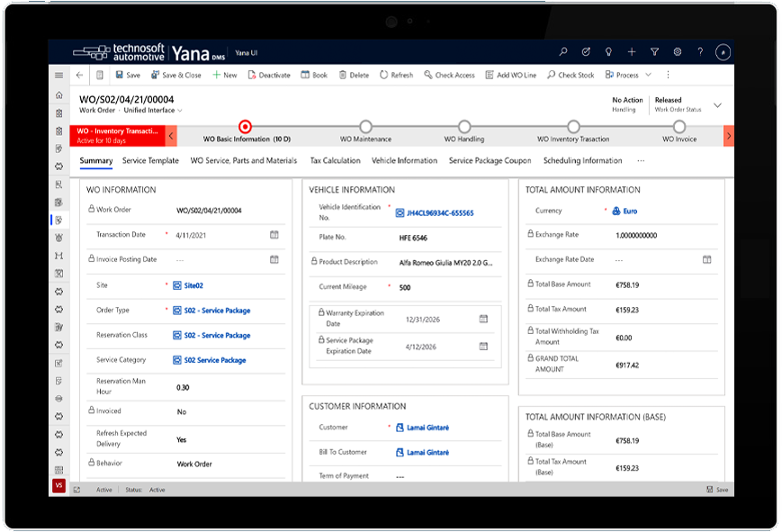Toggle the hamburger navigation menu
The image size is (782, 532).
(x=58, y=75)
